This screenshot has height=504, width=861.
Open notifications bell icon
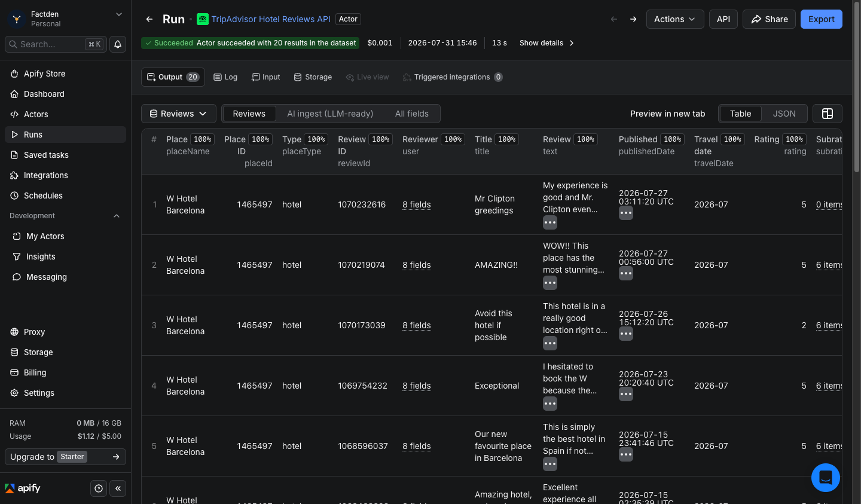pos(118,44)
